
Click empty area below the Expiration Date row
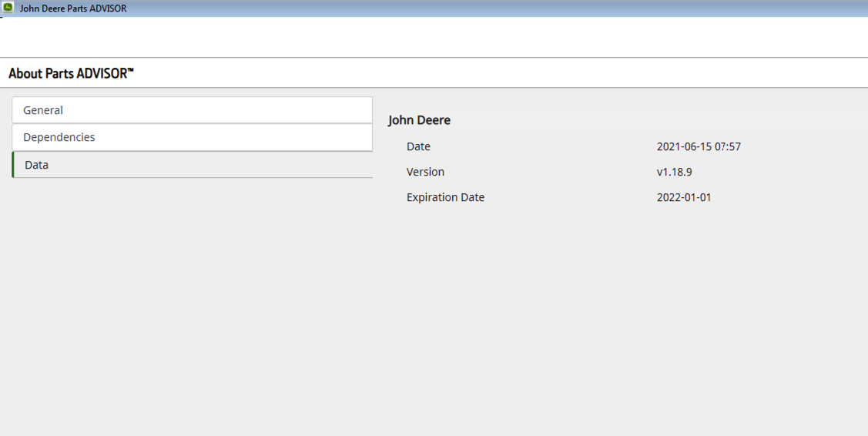(x=616, y=308)
